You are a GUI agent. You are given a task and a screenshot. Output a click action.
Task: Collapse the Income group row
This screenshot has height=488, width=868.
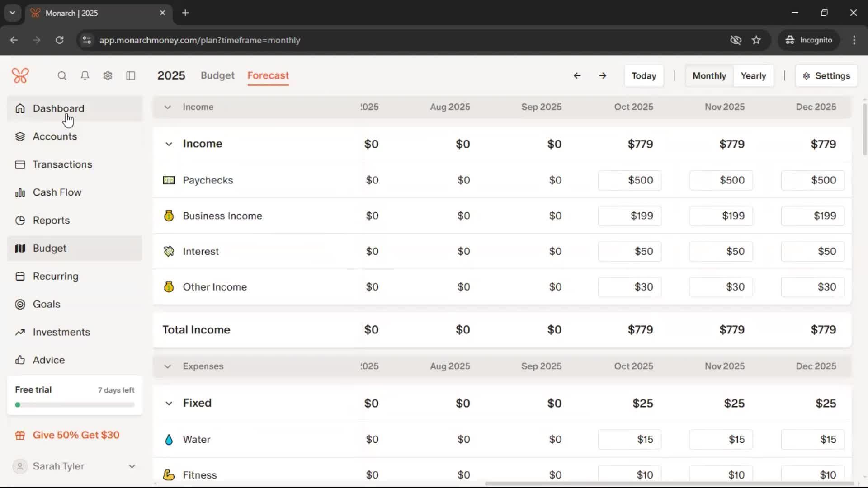pos(169,144)
